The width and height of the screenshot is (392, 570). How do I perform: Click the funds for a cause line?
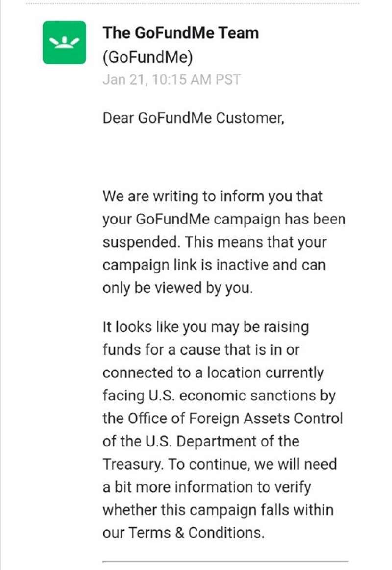tap(201, 350)
